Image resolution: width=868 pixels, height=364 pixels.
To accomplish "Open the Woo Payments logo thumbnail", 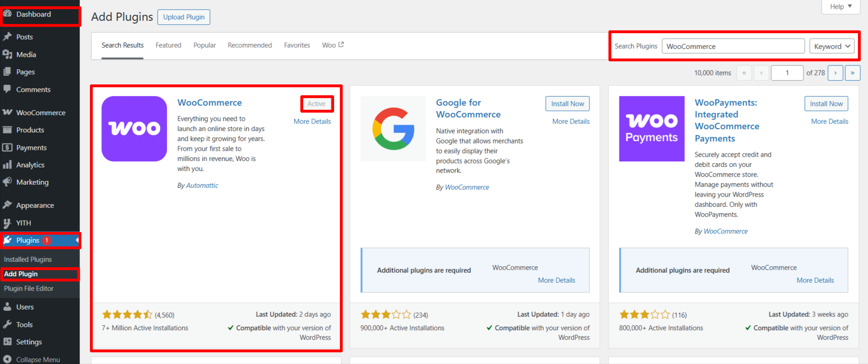I will 652,128.
